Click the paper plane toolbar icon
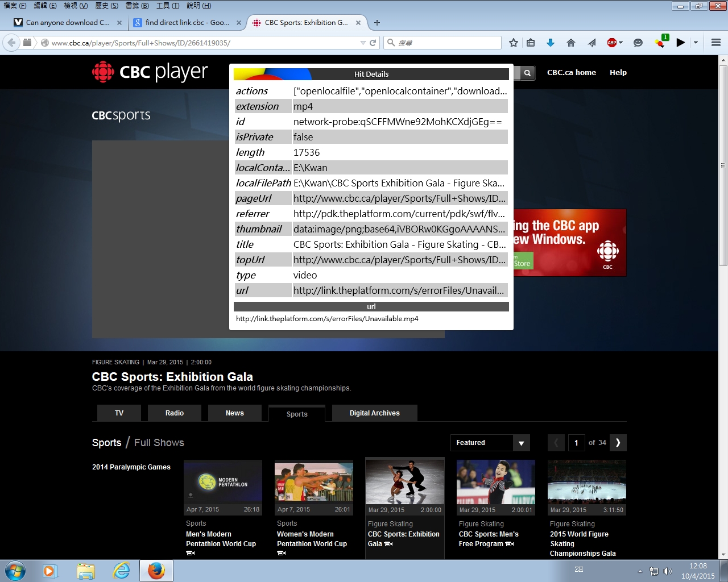Screen dimensions: 728x582 [592, 43]
